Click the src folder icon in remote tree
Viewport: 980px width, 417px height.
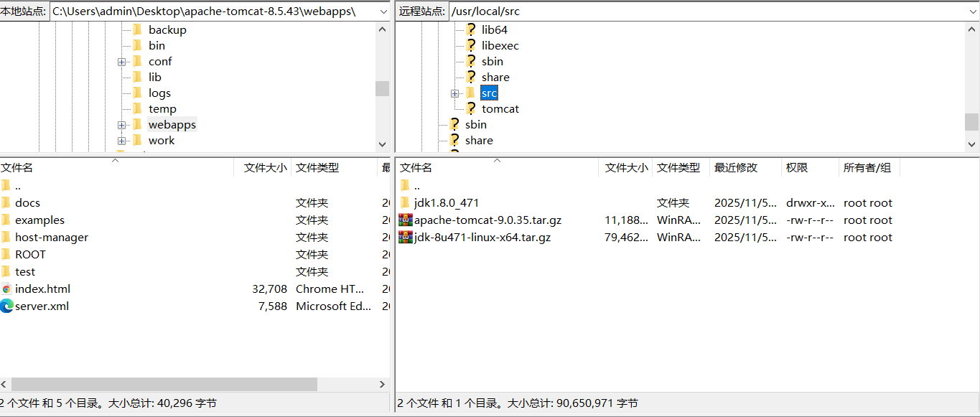[x=470, y=93]
